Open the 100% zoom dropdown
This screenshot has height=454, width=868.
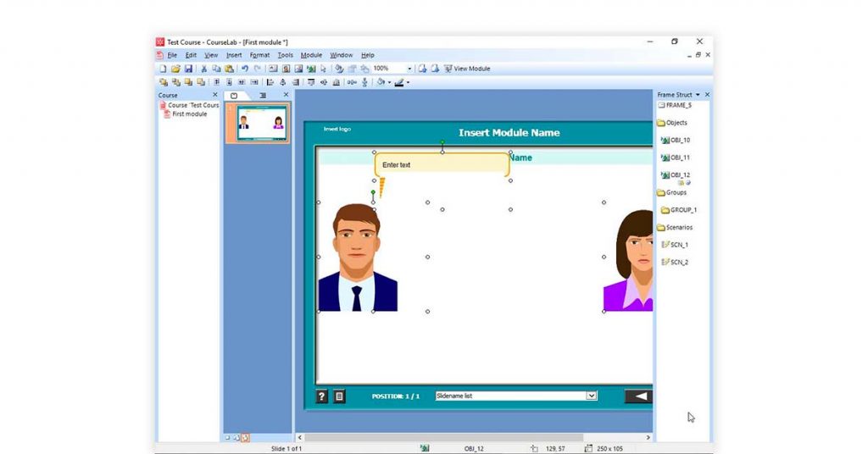point(409,69)
